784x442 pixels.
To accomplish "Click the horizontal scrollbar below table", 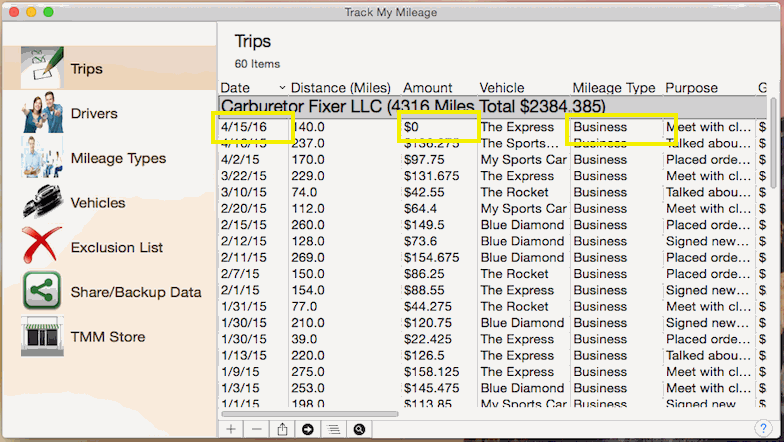I will coord(310,414).
